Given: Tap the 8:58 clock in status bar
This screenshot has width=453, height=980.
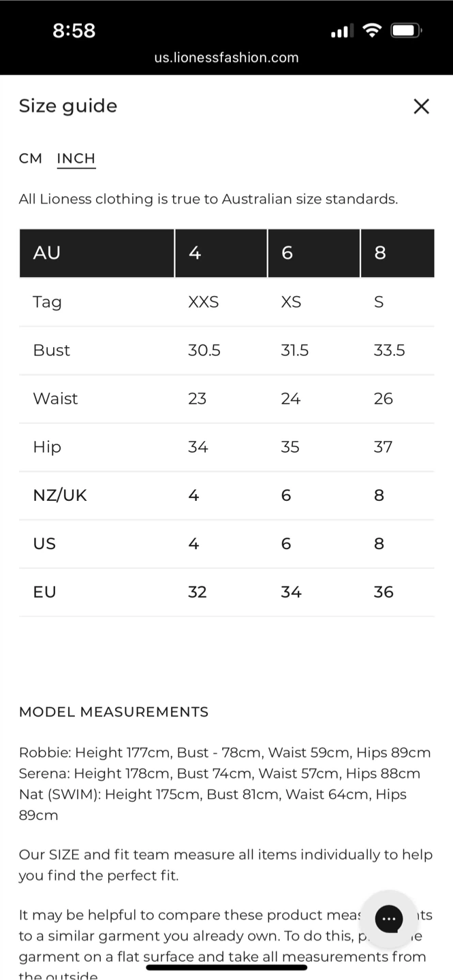Looking at the screenshot, I should [x=74, y=31].
